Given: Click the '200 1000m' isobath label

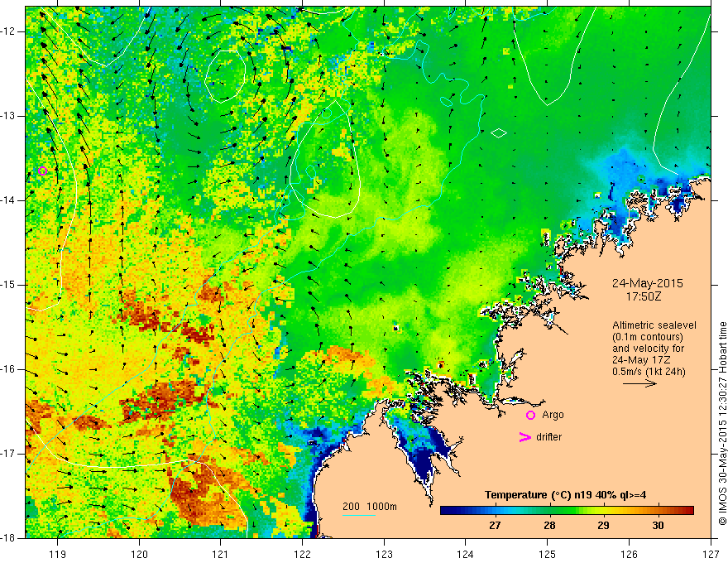Looking at the screenshot, I should pyautogui.click(x=370, y=507).
